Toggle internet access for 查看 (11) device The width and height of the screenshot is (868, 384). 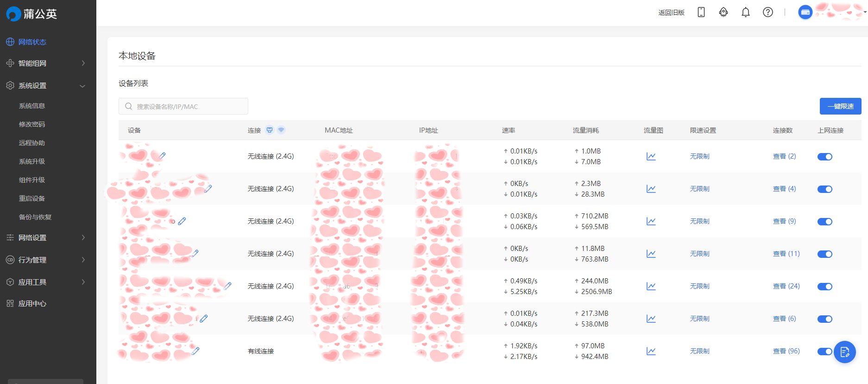825,254
